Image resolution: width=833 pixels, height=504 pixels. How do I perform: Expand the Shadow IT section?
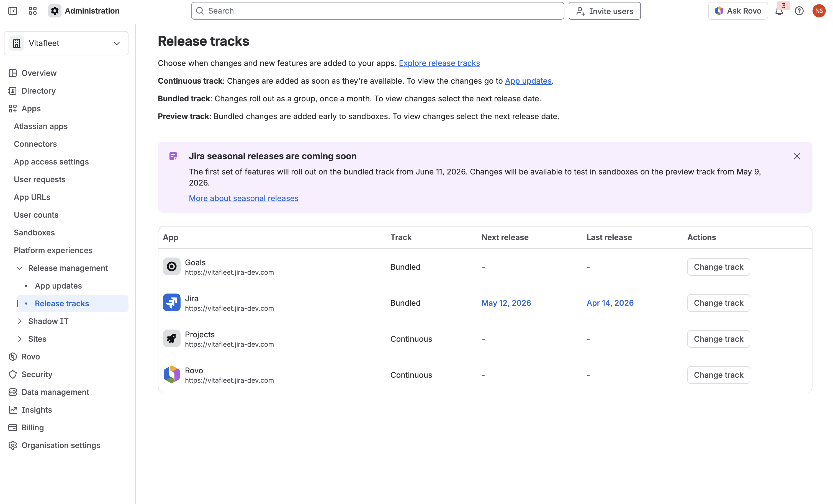pyautogui.click(x=20, y=321)
